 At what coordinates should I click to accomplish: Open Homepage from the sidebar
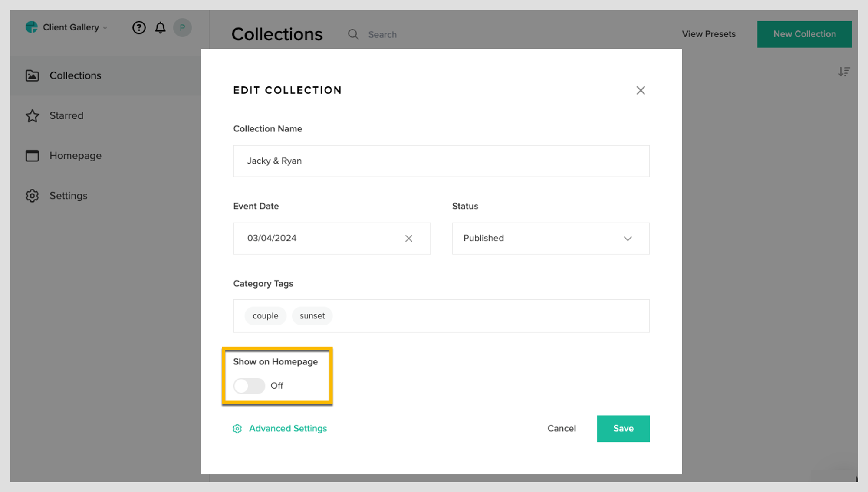75,156
